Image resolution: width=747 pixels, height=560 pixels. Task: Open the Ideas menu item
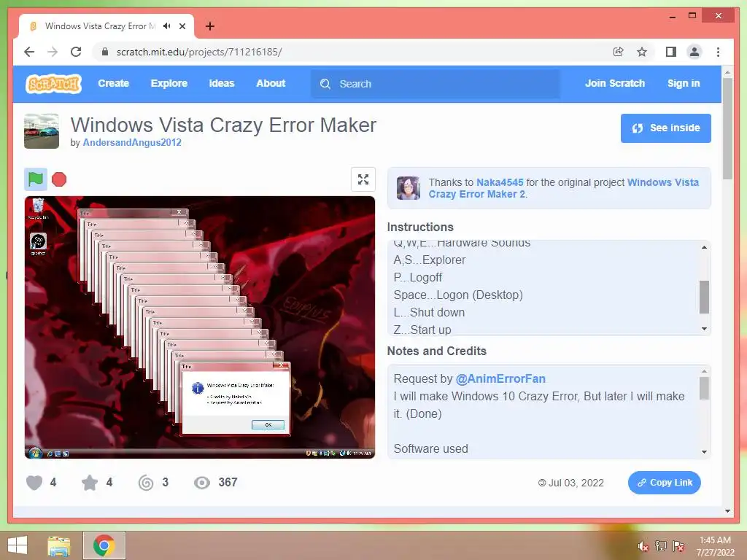click(x=222, y=83)
